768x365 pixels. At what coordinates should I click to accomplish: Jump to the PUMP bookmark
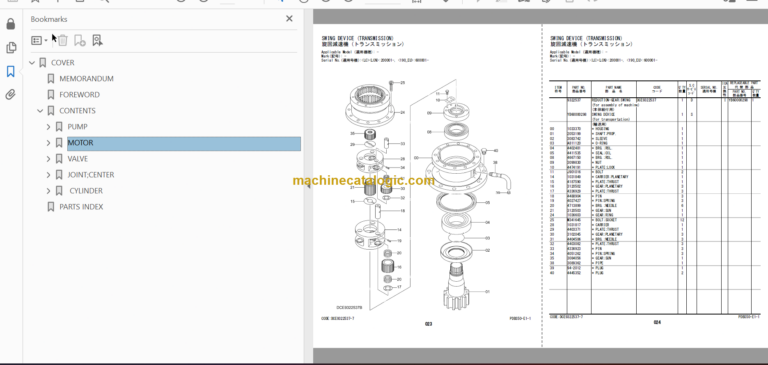pos(77,127)
